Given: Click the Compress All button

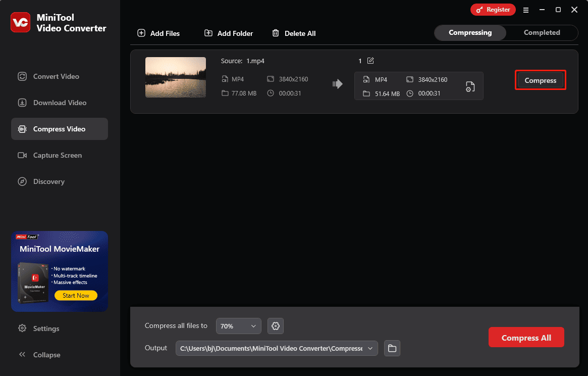Looking at the screenshot, I should point(526,337).
